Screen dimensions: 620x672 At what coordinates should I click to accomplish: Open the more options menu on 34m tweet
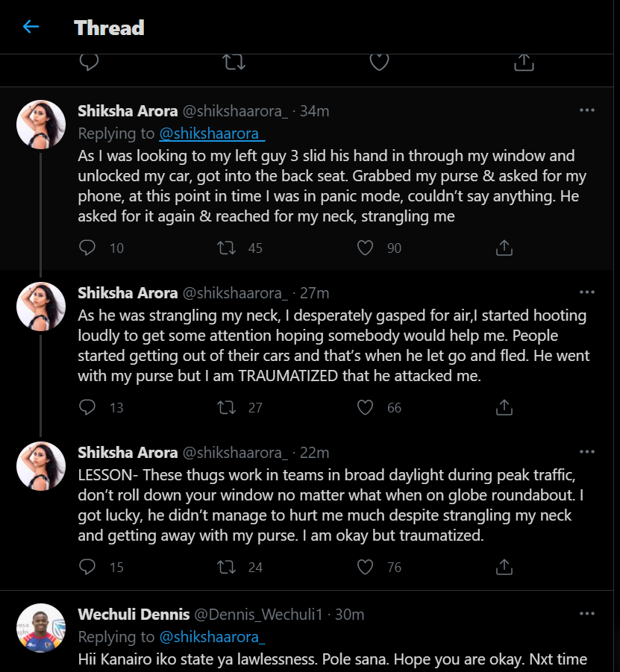click(x=587, y=110)
